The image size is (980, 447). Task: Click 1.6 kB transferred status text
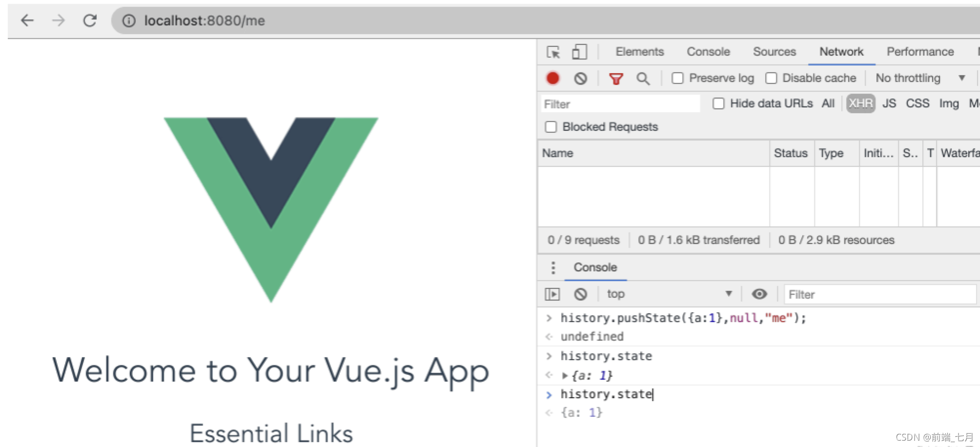pyautogui.click(x=698, y=240)
